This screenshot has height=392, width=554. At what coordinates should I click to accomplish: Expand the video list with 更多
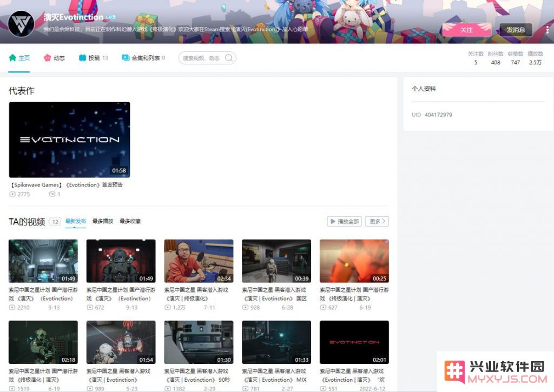coord(377,222)
